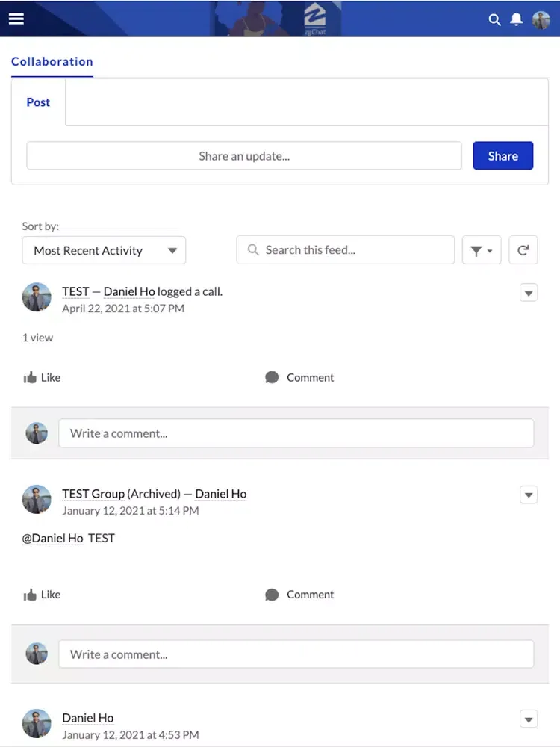Open actions menu for logged a call post
This screenshot has width=560, height=747.
pos(528,294)
